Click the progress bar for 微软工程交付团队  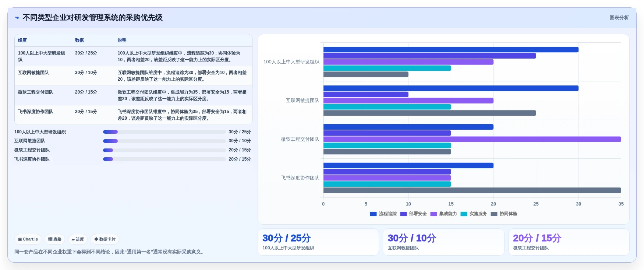point(164,150)
